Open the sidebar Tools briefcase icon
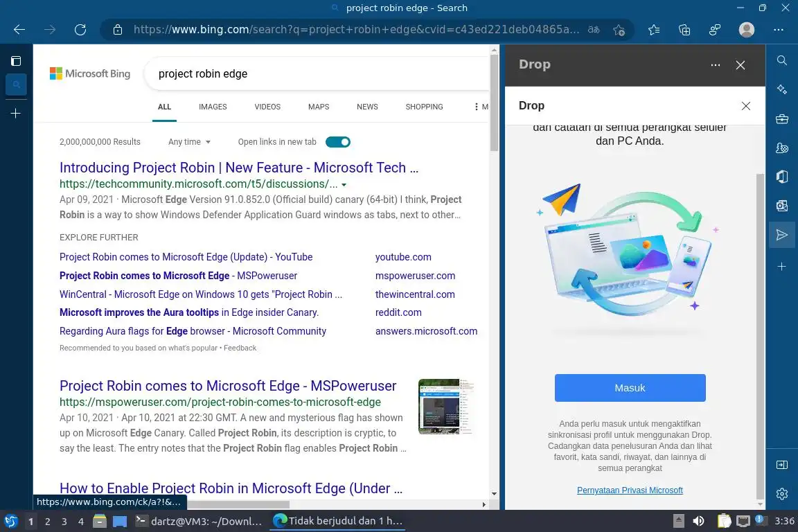The height and width of the screenshot is (532, 798). coord(782,119)
